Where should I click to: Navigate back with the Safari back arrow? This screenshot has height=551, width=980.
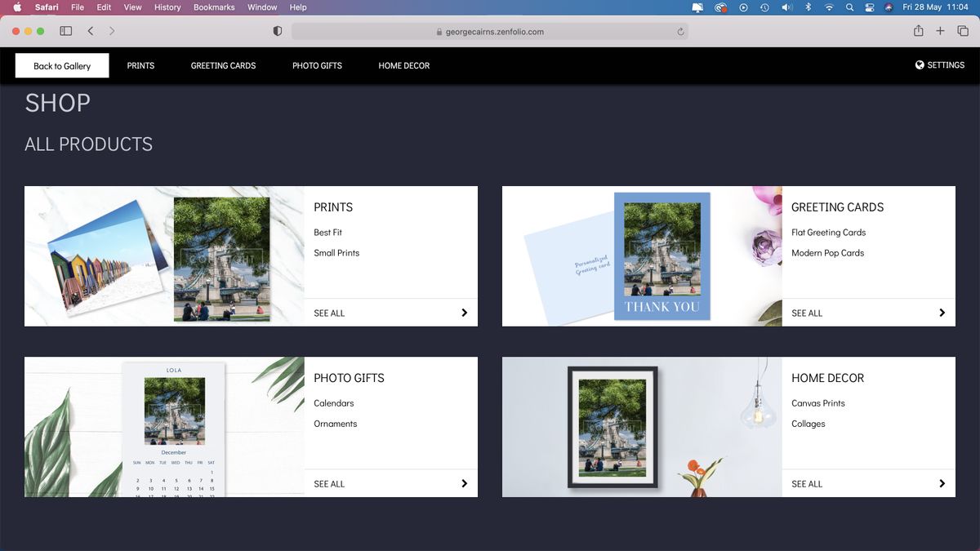(x=90, y=30)
